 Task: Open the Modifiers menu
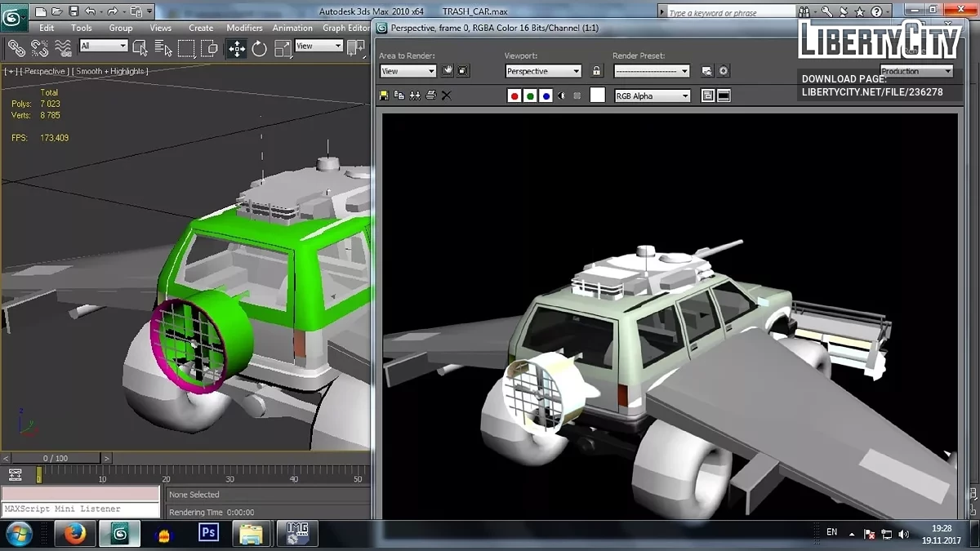click(x=244, y=28)
